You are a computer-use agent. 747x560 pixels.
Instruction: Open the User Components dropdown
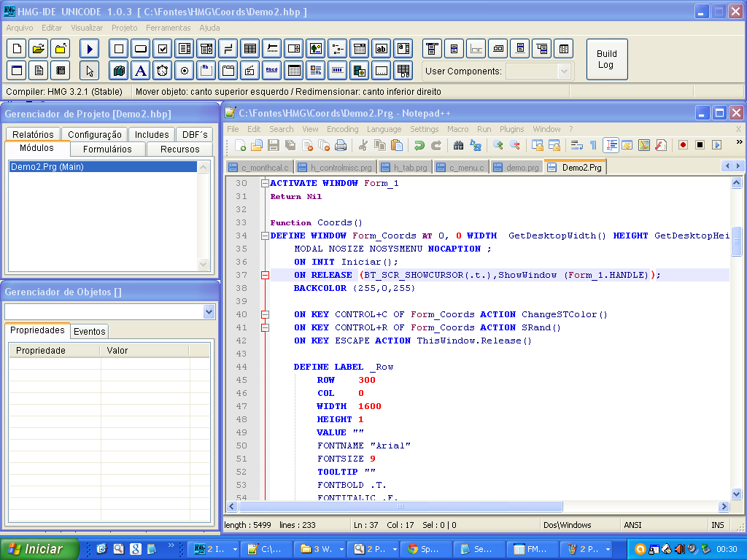coord(563,71)
